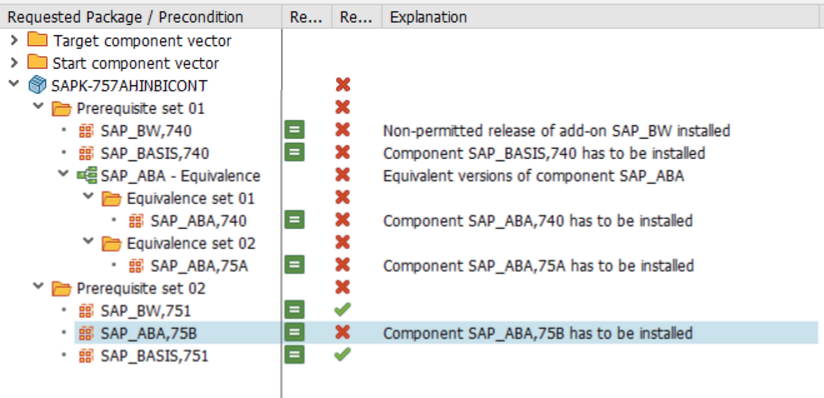Click explanation text for SAP_ABA,75B row
This screenshot has height=398, width=824.
tap(538, 333)
